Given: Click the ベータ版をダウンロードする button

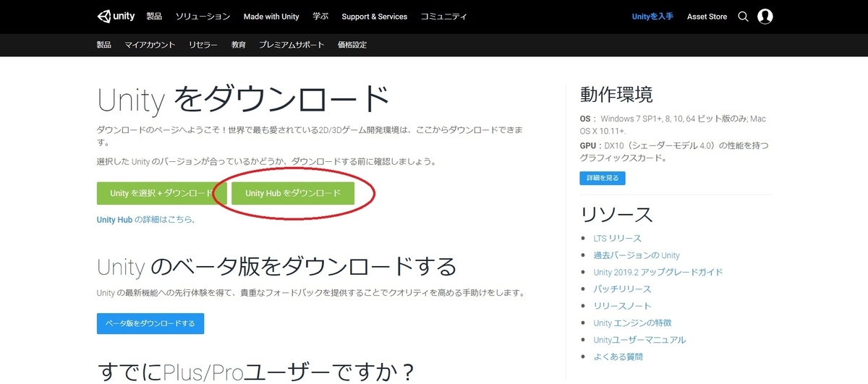Looking at the screenshot, I should point(150,323).
